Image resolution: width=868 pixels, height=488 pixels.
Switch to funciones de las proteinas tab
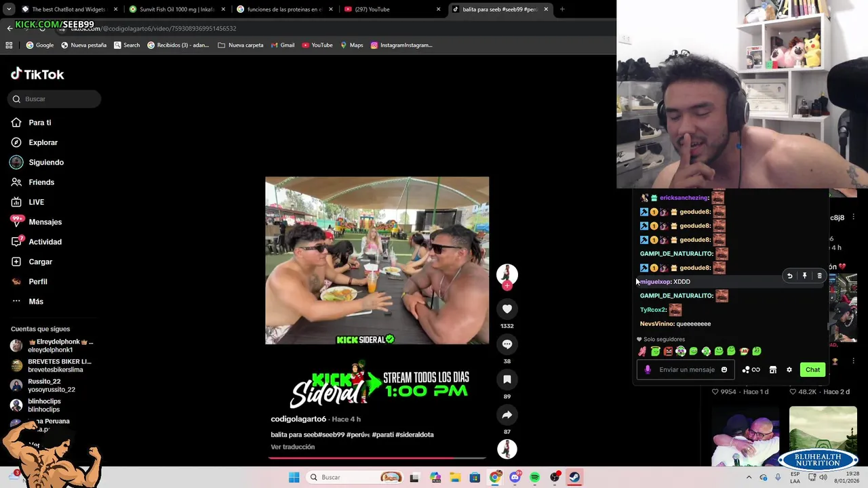coord(283,9)
